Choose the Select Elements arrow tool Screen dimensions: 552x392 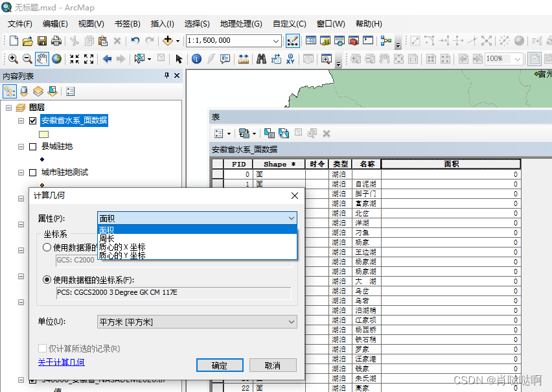(x=178, y=59)
